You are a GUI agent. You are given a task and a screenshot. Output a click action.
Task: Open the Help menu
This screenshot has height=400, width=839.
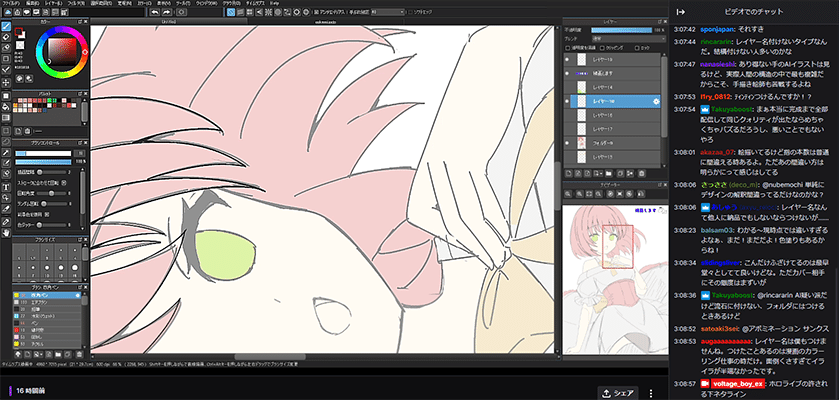pyautogui.click(x=274, y=3)
